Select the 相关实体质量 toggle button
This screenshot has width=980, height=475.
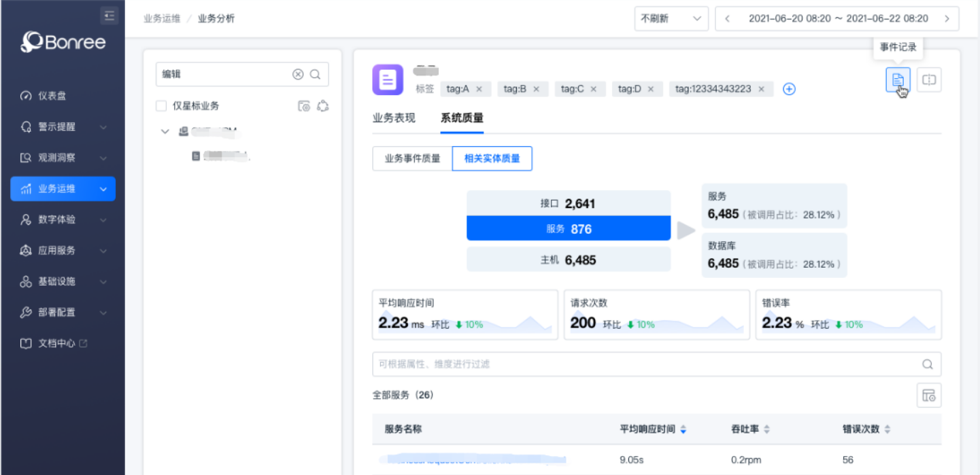click(492, 158)
